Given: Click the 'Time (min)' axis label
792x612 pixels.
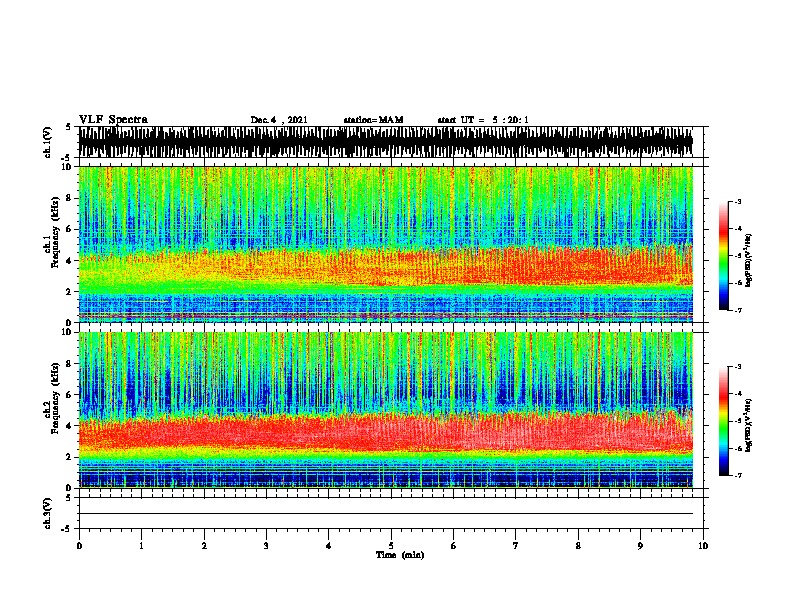Looking at the screenshot, I should point(400,555).
